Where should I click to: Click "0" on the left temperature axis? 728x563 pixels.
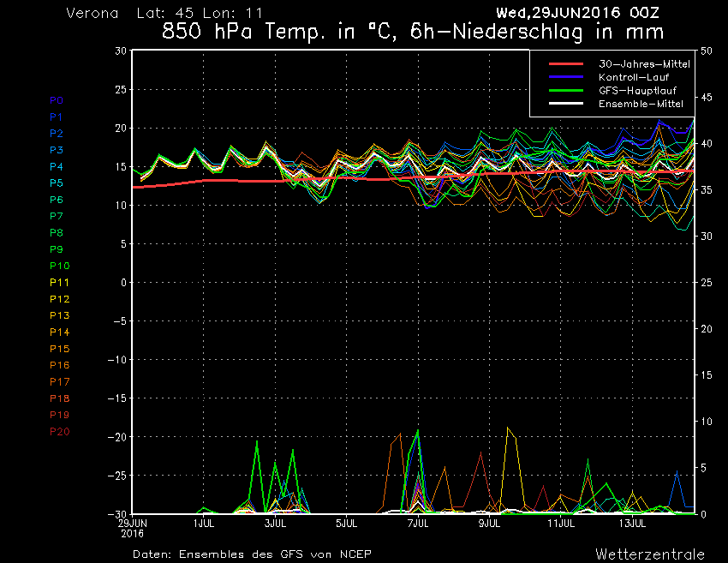point(123,283)
